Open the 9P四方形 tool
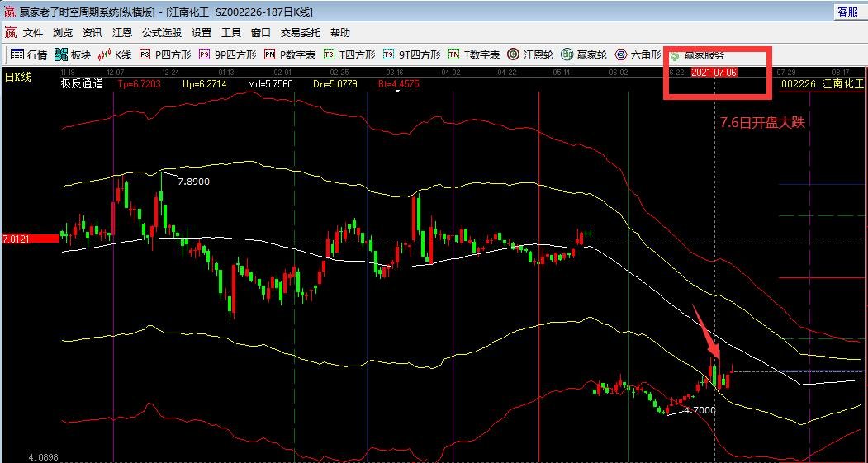The width and height of the screenshot is (868, 463). pos(227,54)
